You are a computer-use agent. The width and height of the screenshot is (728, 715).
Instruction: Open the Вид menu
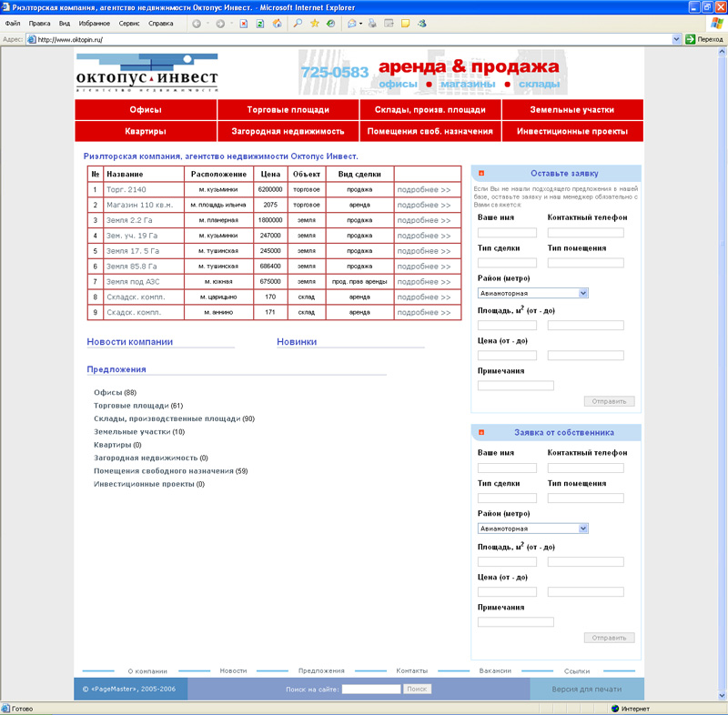click(x=65, y=24)
